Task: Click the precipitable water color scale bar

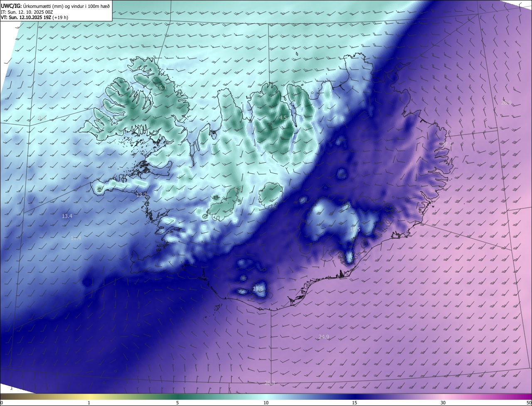Action: (266, 397)
